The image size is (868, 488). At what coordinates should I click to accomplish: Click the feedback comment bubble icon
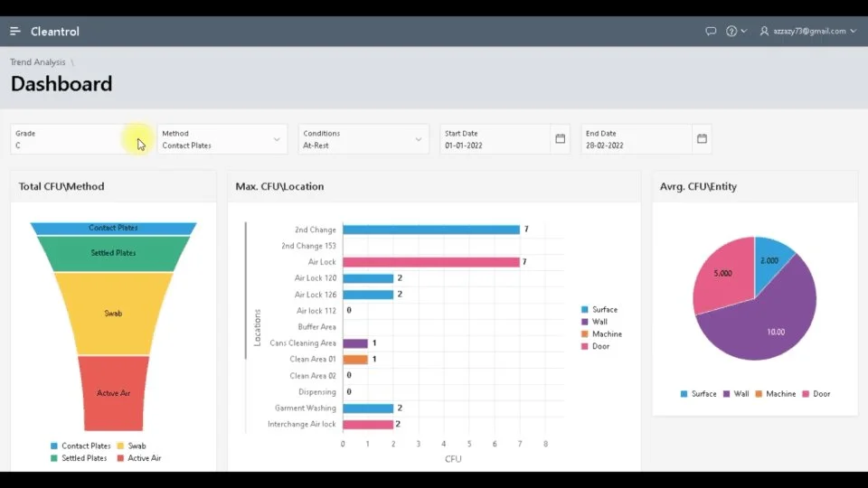tap(711, 31)
